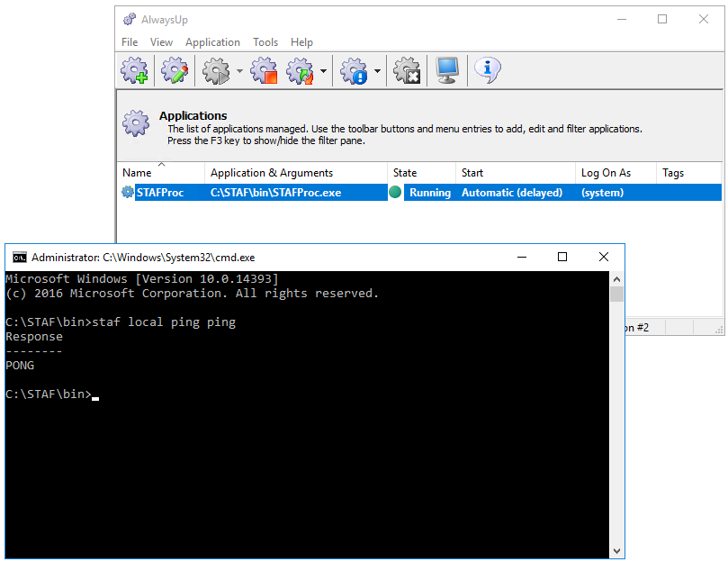The height and width of the screenshot is (562, 728).
Task: Click the Automatic (delayed) start cell
Action: pos(512,193)
